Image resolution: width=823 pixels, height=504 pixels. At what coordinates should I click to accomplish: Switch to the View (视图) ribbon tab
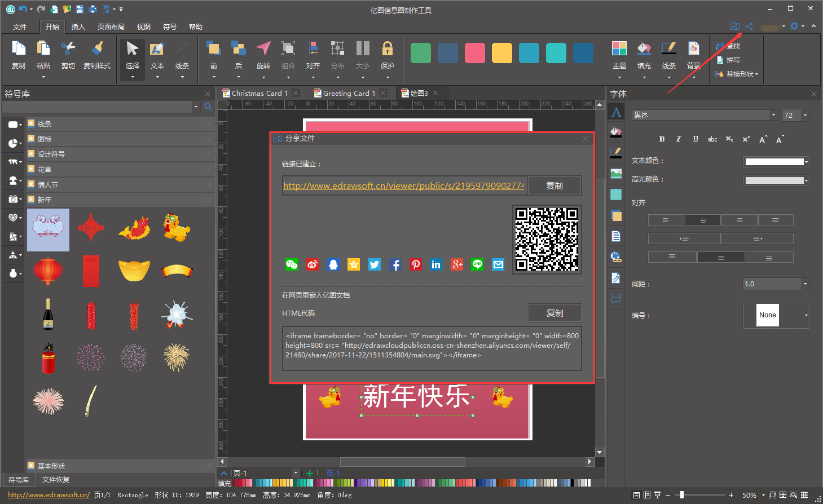143,26
